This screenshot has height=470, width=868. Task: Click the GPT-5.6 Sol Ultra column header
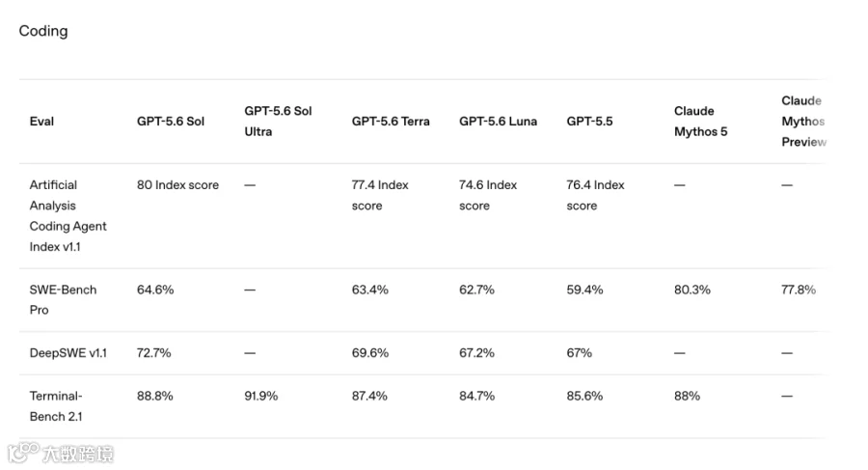[x=278, y=122]
